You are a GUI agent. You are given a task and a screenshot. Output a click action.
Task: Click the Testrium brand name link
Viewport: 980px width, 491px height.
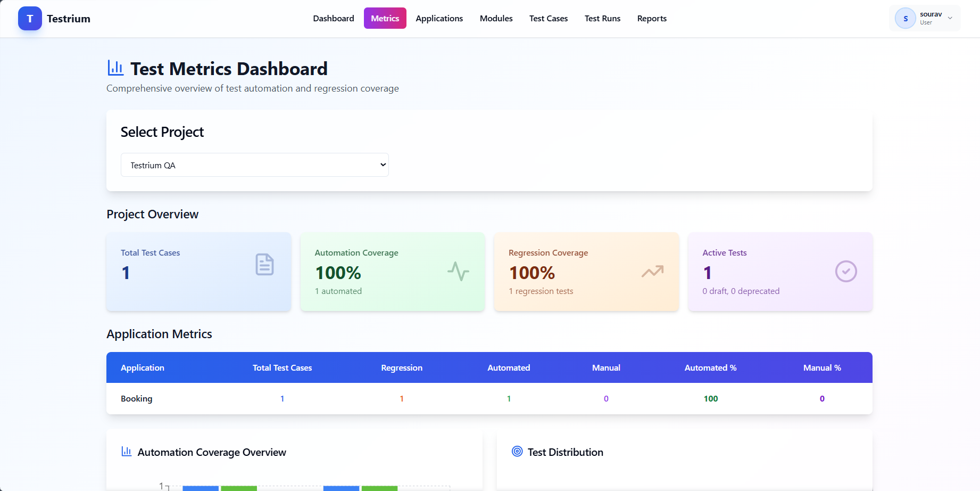(x=69, y=19)
